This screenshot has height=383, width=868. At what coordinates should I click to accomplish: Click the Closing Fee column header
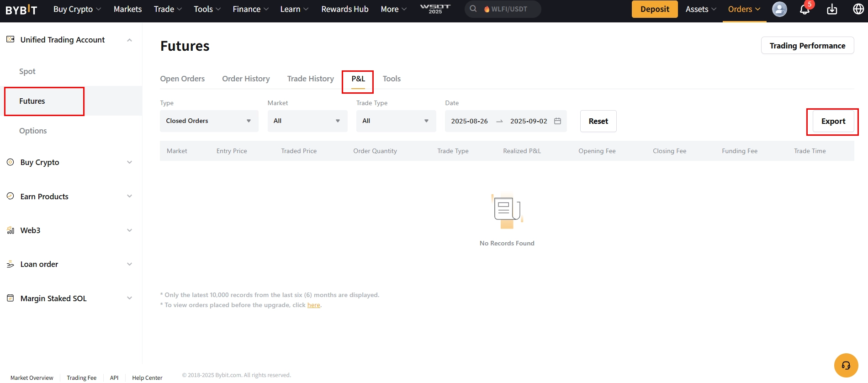click(669, 151)
